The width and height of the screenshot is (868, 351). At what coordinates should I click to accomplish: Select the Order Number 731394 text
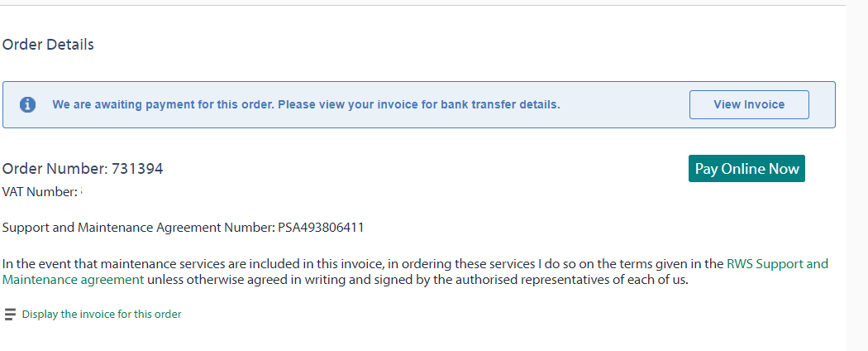coord(83,169)
